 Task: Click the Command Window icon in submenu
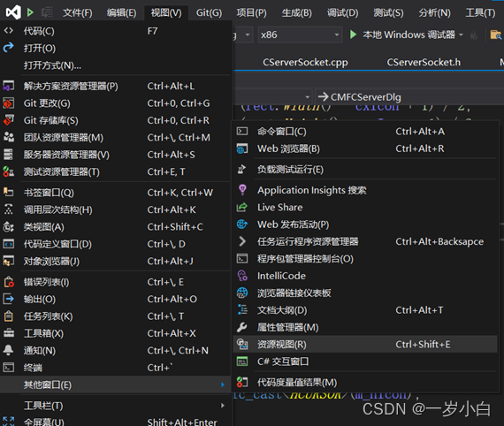tap(242, 131)
